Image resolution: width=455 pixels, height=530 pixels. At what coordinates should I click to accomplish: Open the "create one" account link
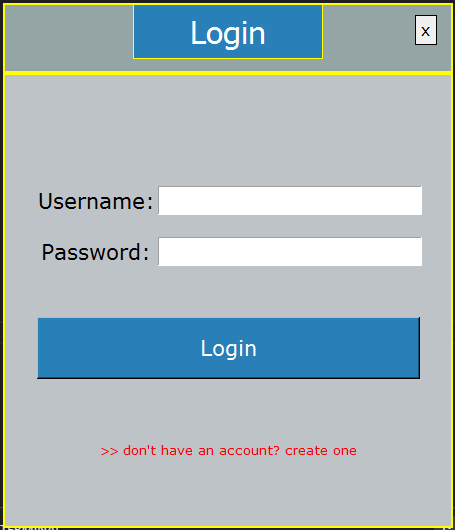[x=320, y=451]
